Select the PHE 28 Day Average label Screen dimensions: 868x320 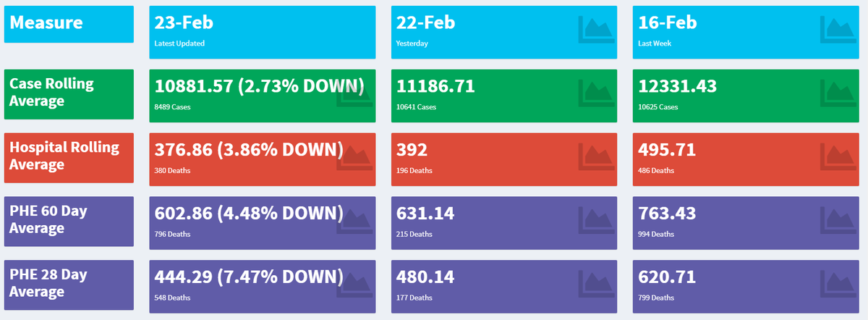69,285
